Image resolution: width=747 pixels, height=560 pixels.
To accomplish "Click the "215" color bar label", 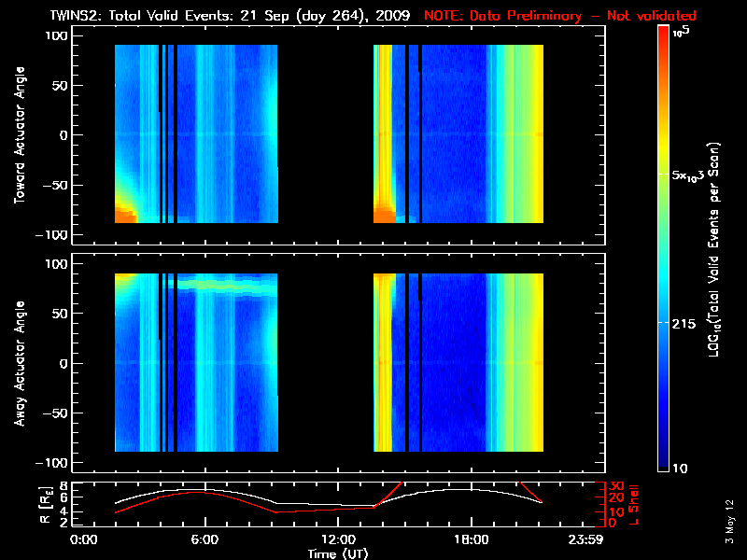I will (x=684, y=324).
